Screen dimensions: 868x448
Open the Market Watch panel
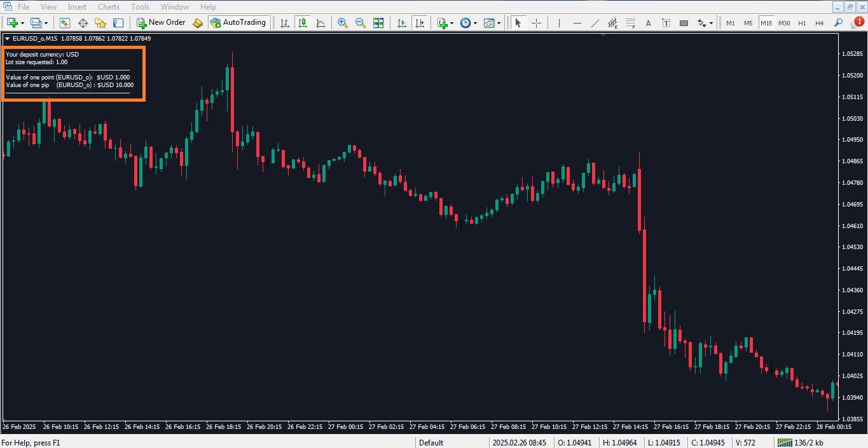click(65, 23)
